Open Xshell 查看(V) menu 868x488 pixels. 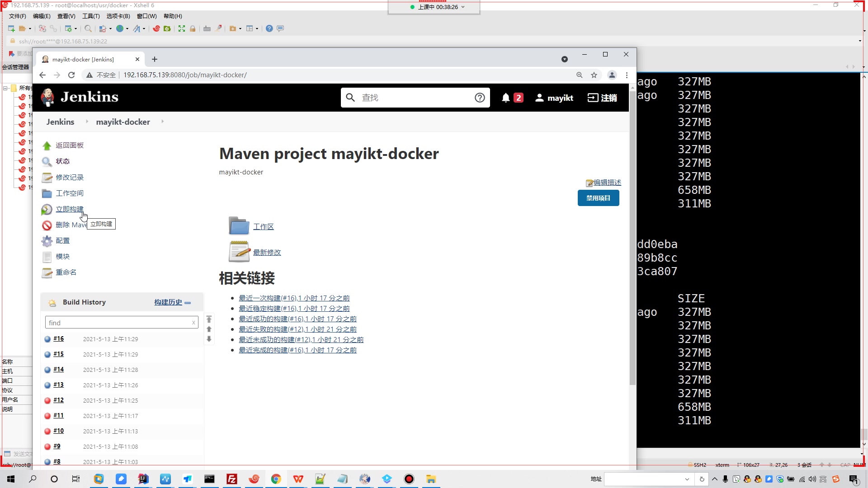click(x=66, y=16)
